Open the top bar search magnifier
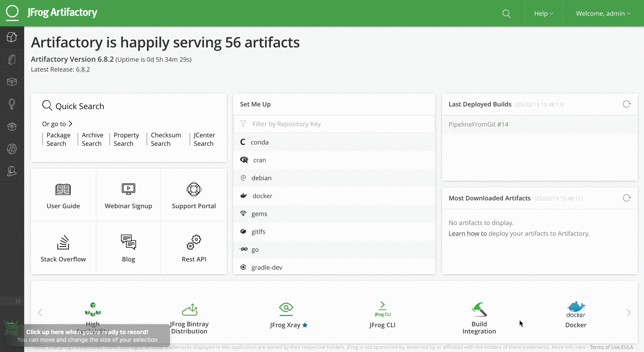Image resolution: width=644 pixels, height=352 pixels. tap(506, 13)
